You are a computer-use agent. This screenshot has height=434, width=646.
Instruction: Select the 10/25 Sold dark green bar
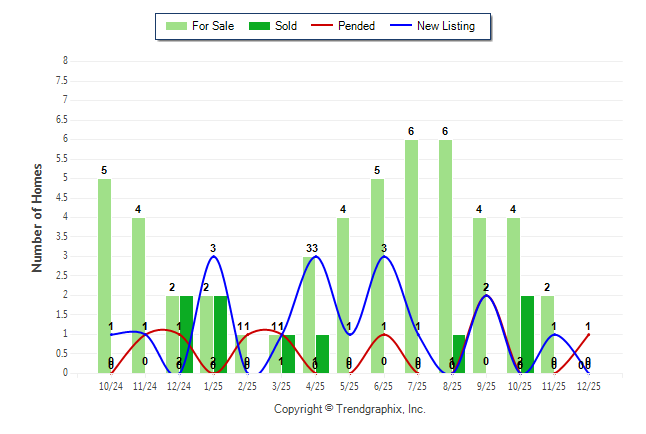coord(527,334)
